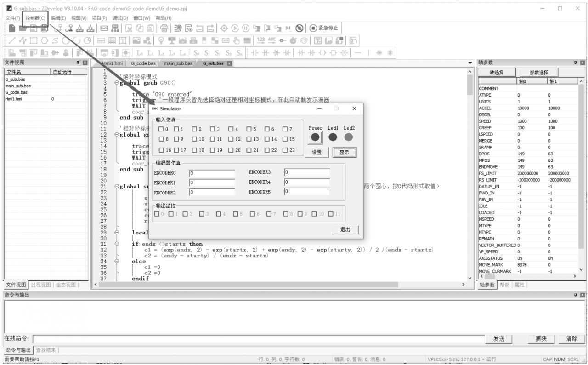588x365 pixels.
Task: Click the ENCODER0 input field
Action: coord(212,173)
